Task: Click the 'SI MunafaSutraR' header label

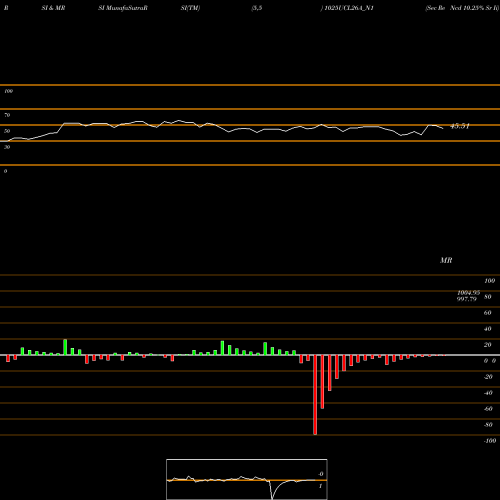Action: [123, 8]
